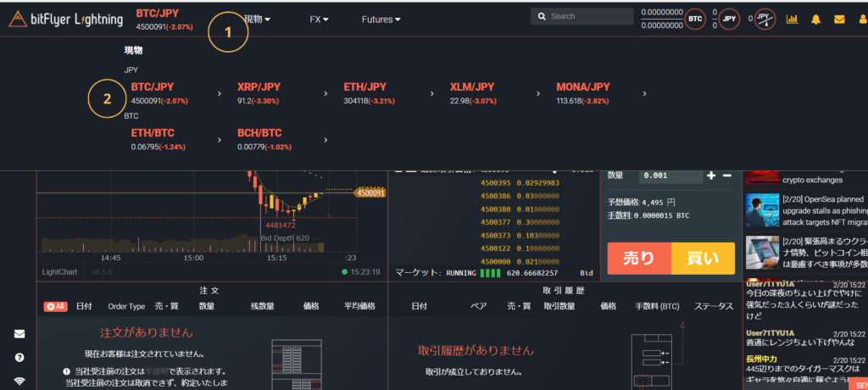
Task: Click the JPY balance circle icon
Action: coord(730,19)
